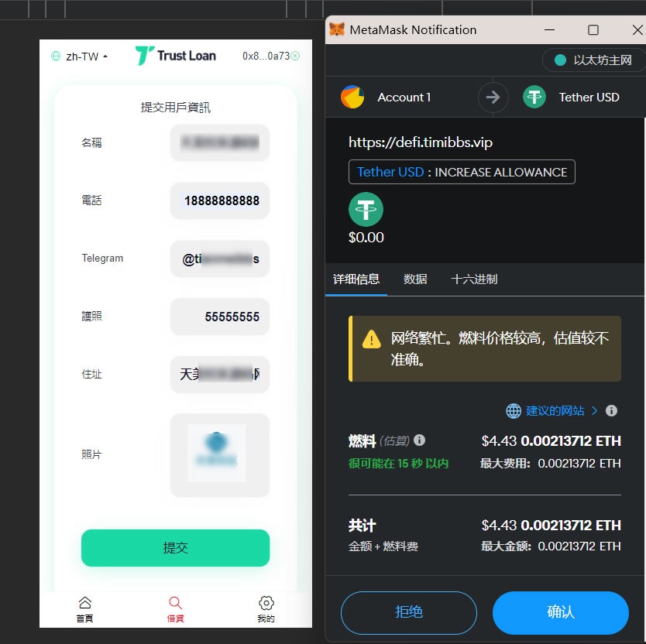Open the fuel estimate info icon

[x=419, y=440]
